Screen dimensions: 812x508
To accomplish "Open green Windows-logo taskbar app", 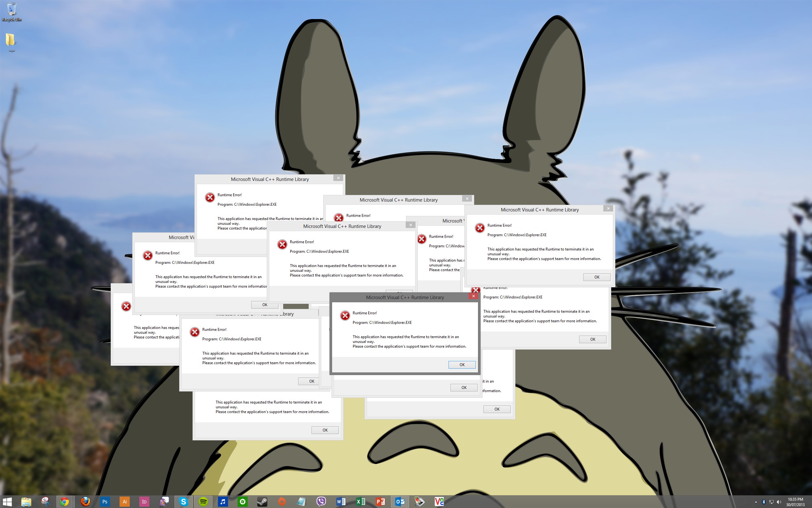I will coord(242,502).
